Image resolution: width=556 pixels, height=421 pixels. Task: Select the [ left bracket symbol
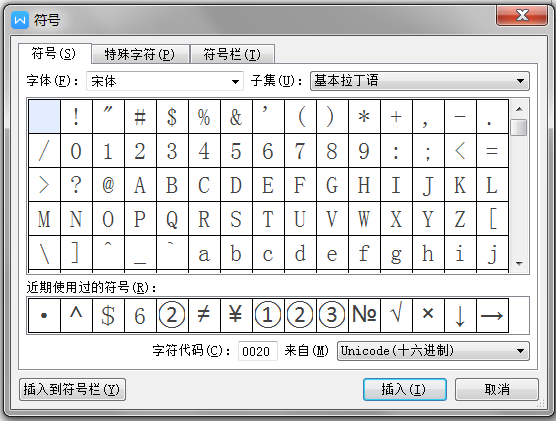click(x=493, y=219)
